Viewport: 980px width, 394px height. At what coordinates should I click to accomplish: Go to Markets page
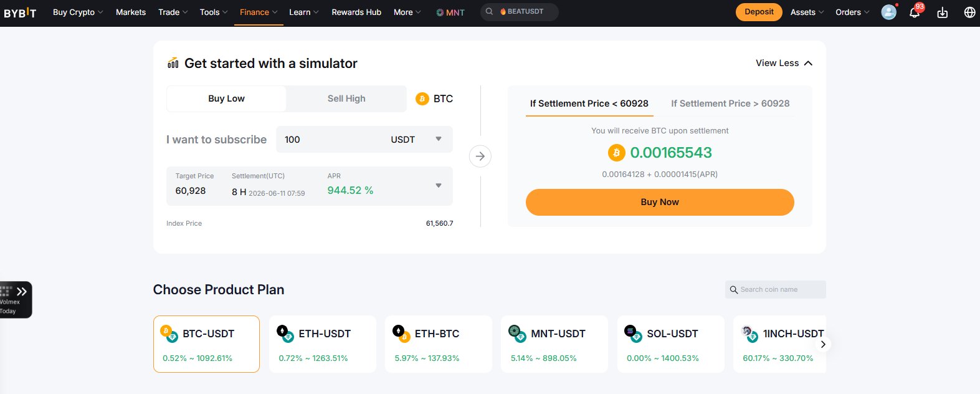pos(131,12)
